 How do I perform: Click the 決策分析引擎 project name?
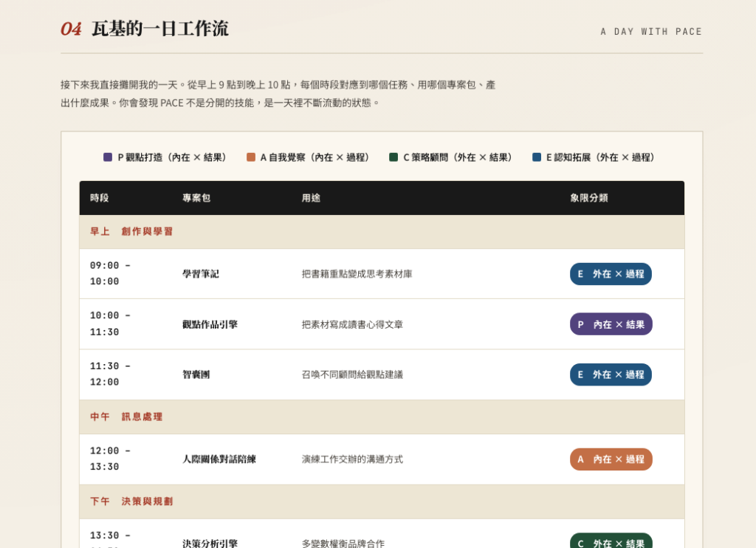pyautogui.click(x=210, y=543)
